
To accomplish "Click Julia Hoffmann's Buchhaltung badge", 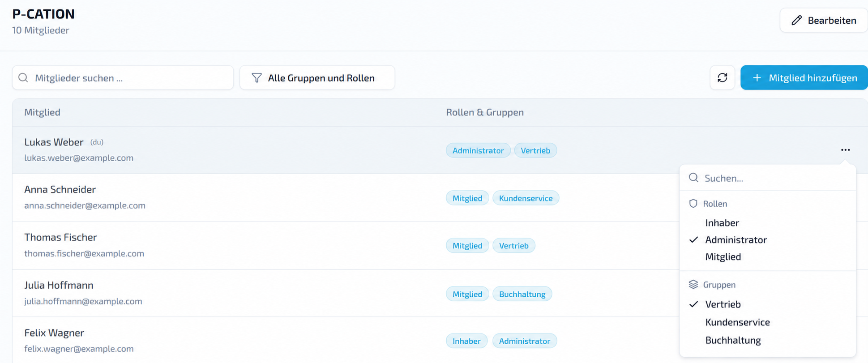I will 522,294.
